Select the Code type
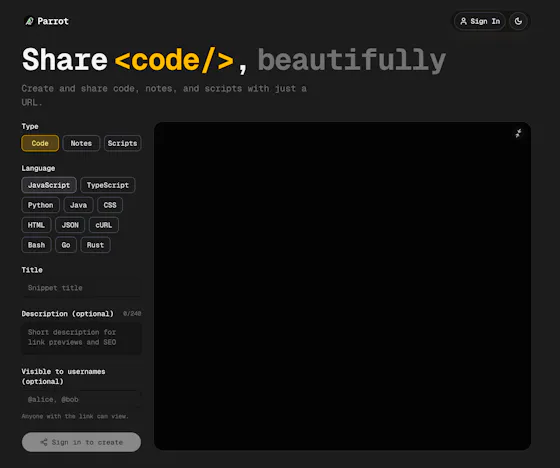Image resolution: width=560 pixels, height=468 pixels. pos(40,143)
